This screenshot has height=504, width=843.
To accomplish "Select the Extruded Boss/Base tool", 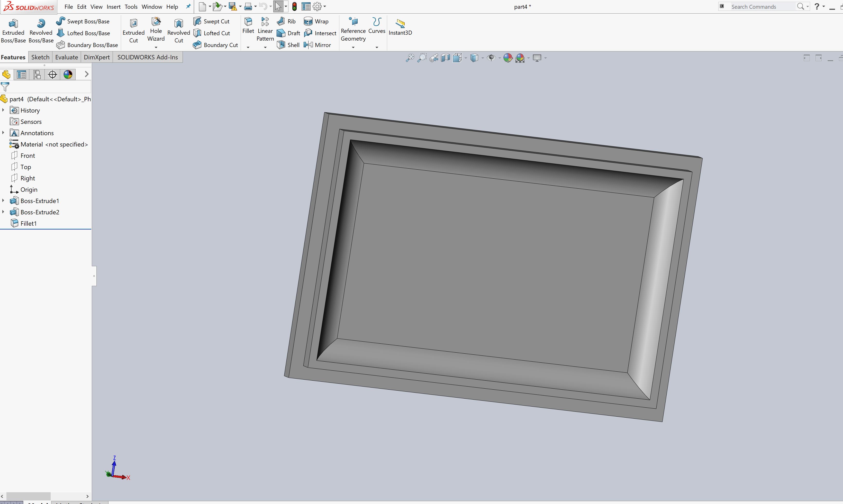I will click(x=13, y=31).
